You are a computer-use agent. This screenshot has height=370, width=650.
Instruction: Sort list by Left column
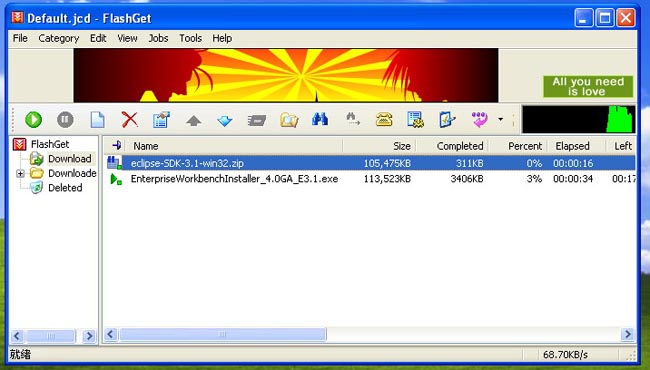621,146
